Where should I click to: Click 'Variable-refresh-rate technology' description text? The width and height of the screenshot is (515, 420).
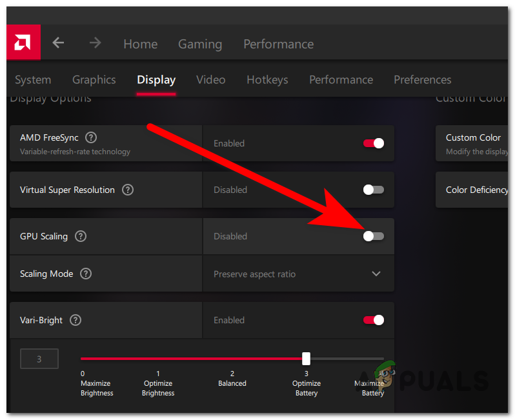75,152
